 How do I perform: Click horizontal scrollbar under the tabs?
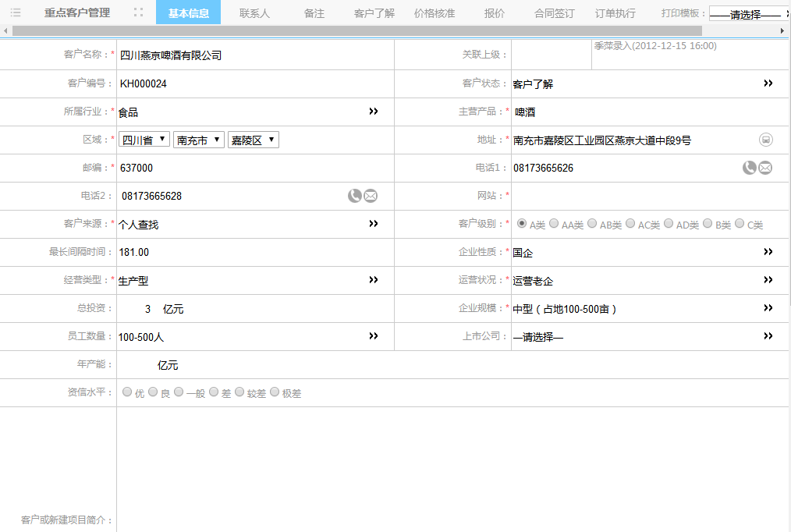coord(357,30)
